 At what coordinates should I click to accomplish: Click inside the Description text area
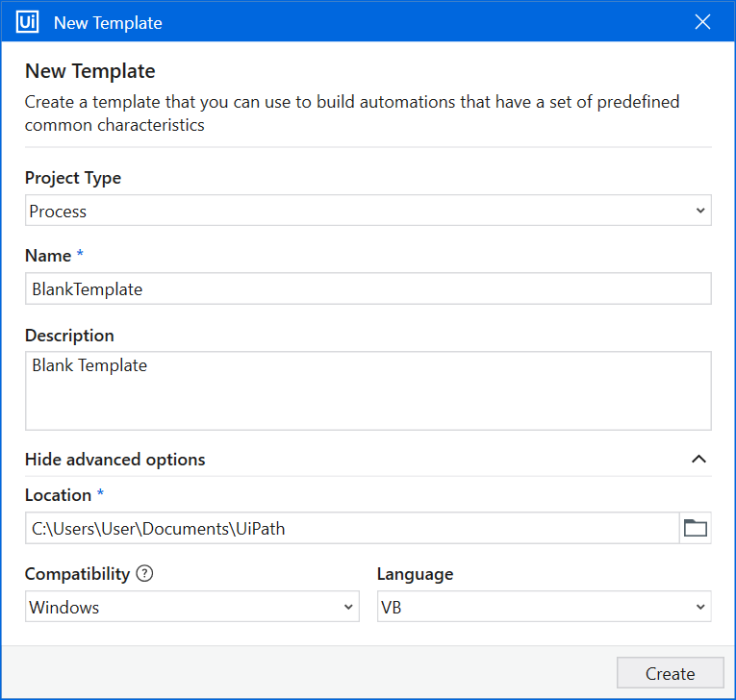coord(368,390)
